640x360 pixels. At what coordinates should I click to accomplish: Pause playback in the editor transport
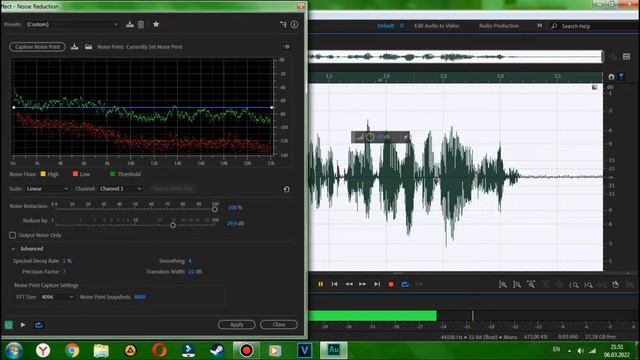coord(321,284)
